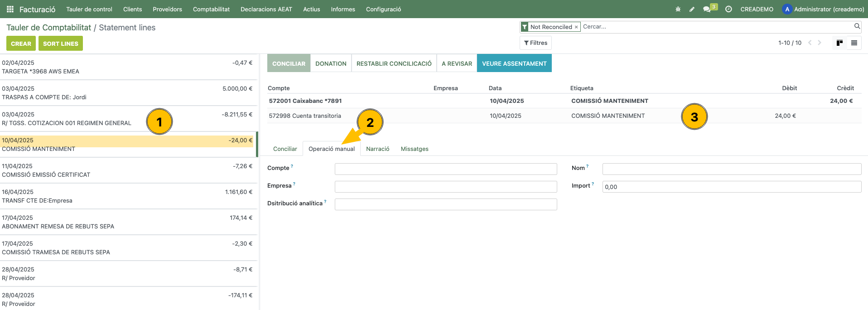
Task: Open conversations chat messages icon
Action: [707, 9]
